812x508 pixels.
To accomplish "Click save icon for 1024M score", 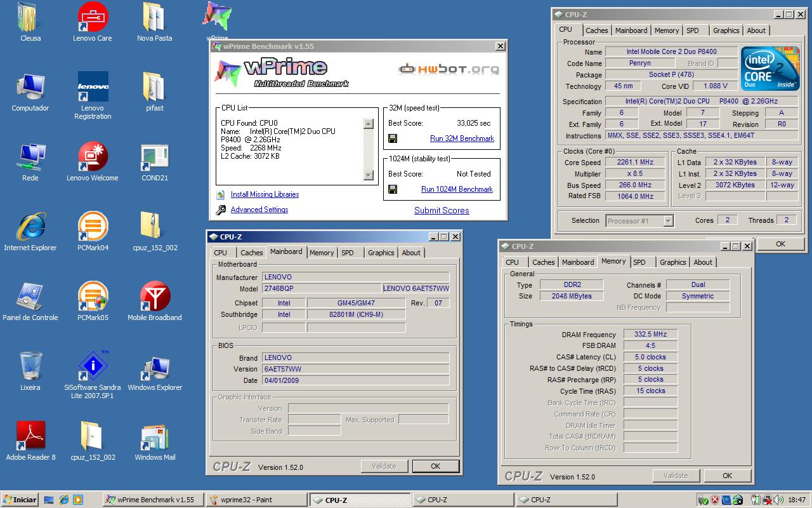I will pos(393,189).
